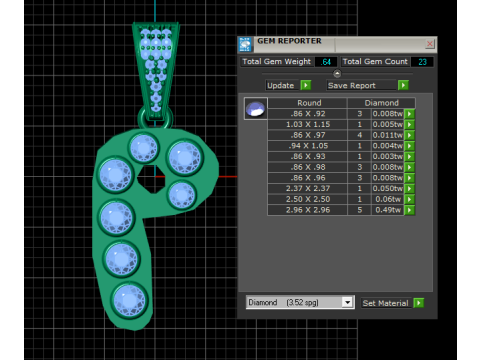Image resolution: width=480 pixels, height=360 pixels.
Task: Click the Update button label
Action: [x=281, y=85]
